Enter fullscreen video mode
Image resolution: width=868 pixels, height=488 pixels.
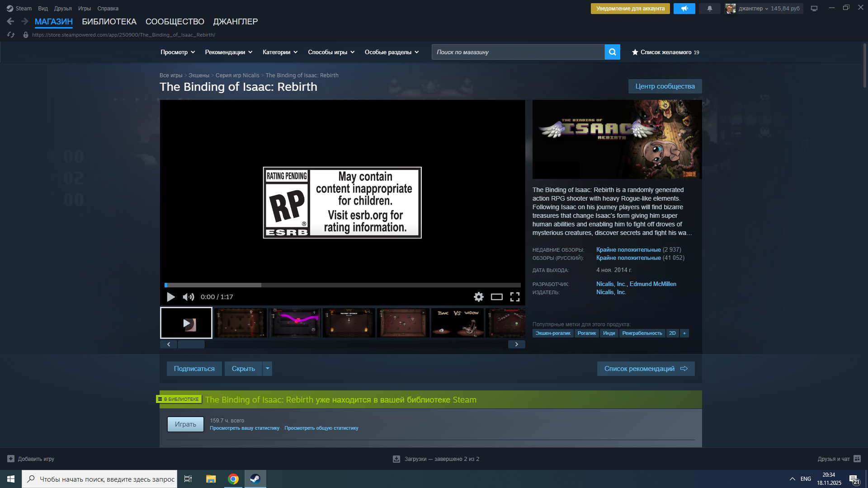coord(514,297)
